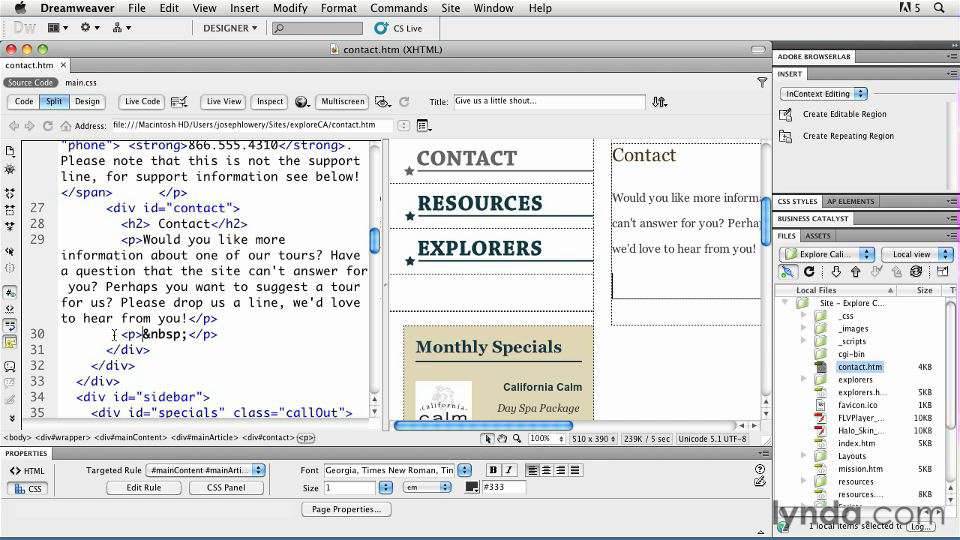Open the Site management icon menu
960x540 pixels.
[x=121, y=28]
